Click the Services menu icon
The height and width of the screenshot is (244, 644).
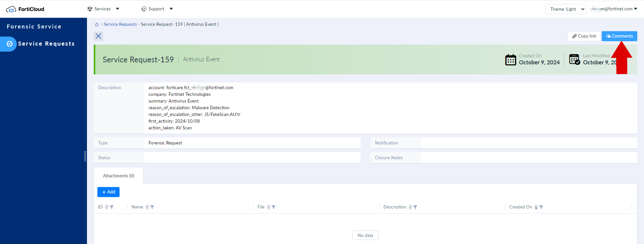[90, 9]
